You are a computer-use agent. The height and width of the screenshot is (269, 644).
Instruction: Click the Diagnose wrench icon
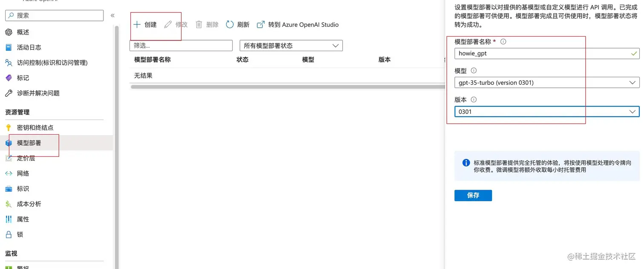pyautogui.click(x=9, y=93)
